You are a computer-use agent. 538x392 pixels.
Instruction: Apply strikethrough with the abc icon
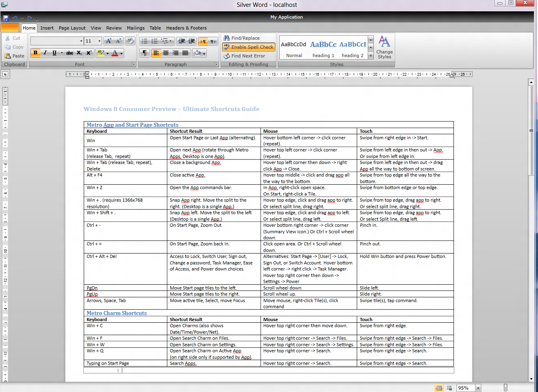point(70,53)
